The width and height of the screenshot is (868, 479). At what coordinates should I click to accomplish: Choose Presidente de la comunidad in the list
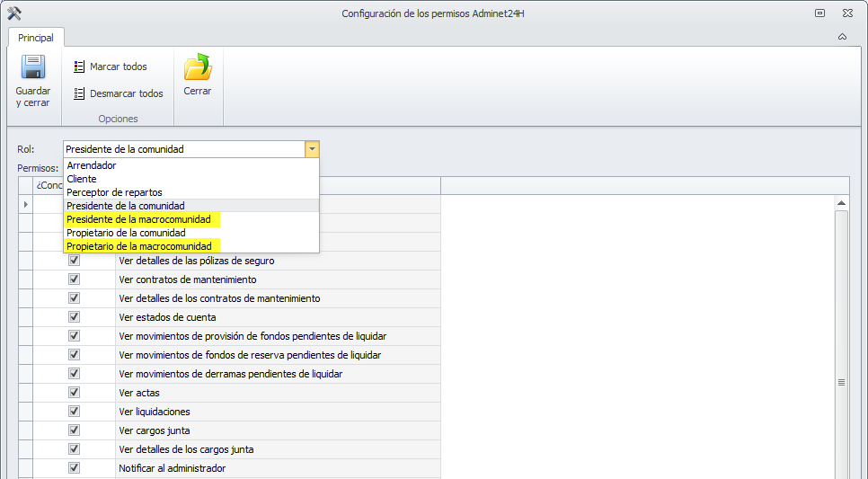click(191, 206)
